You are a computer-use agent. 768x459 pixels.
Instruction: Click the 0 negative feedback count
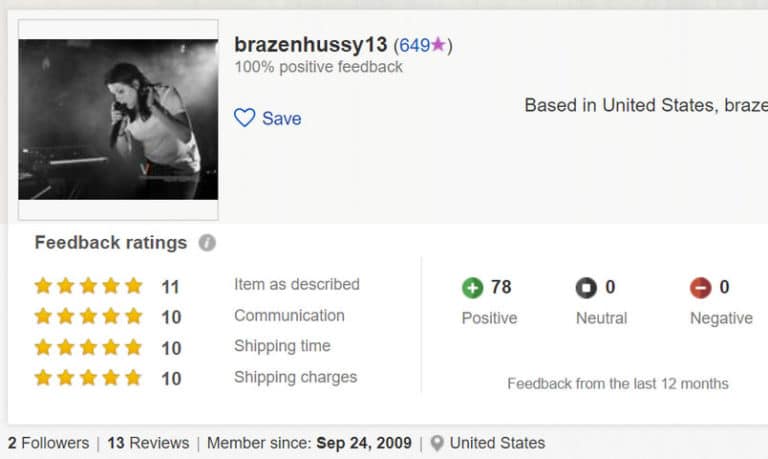pyautogui.click(x=724, y=288)
